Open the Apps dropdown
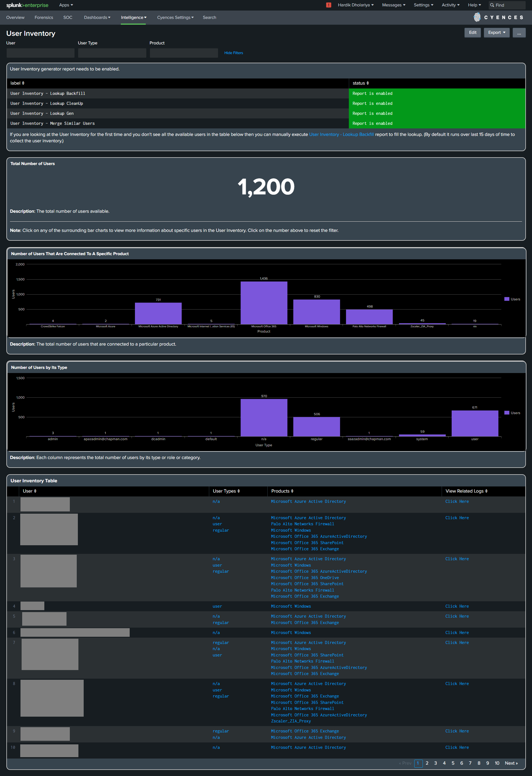This screenshot has height=776, width=532. tap(66, 5)
